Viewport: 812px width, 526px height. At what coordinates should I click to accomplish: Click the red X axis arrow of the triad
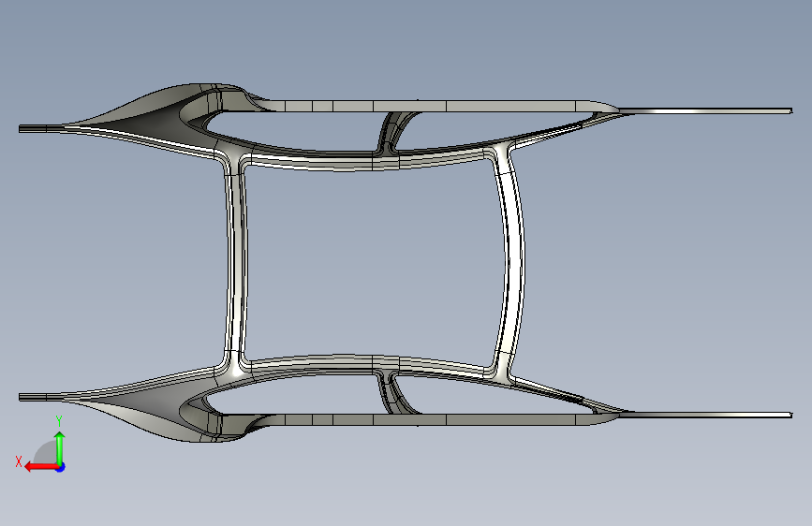(x=41, y=467)
